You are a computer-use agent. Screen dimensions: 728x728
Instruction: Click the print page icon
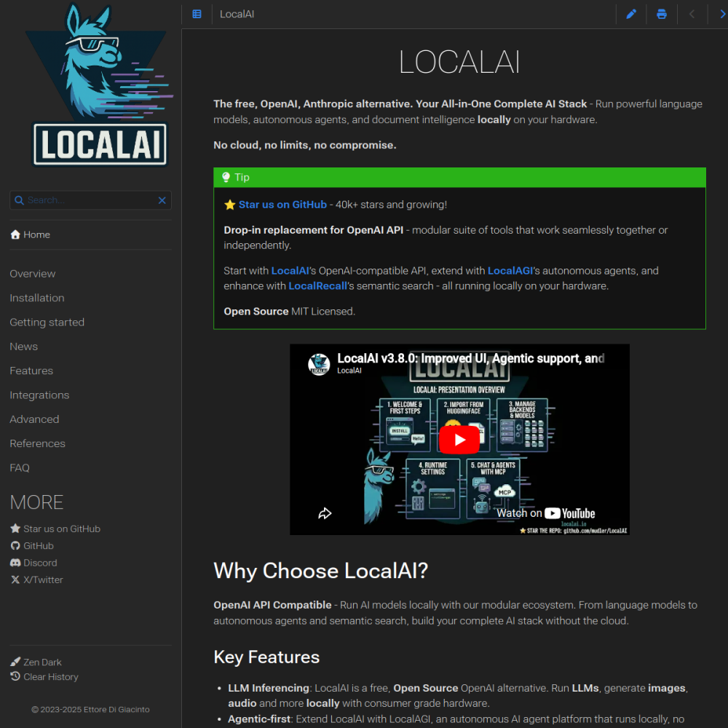click(x=662, y=15)
